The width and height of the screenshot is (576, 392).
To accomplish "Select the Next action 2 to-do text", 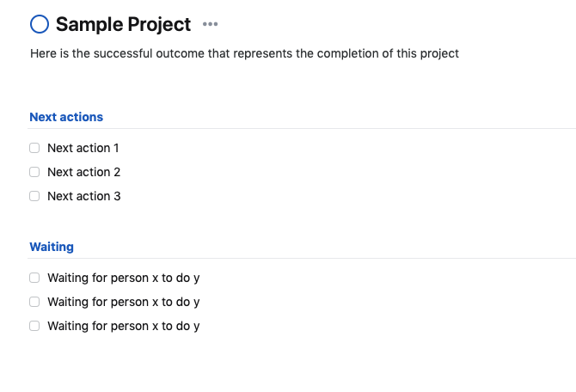I will pyautogui.click(x=83, y=172).
